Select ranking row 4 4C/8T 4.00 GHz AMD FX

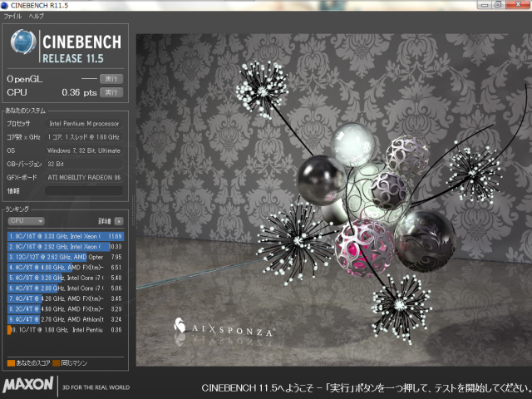pyautogui.click(x=66, y=268)
